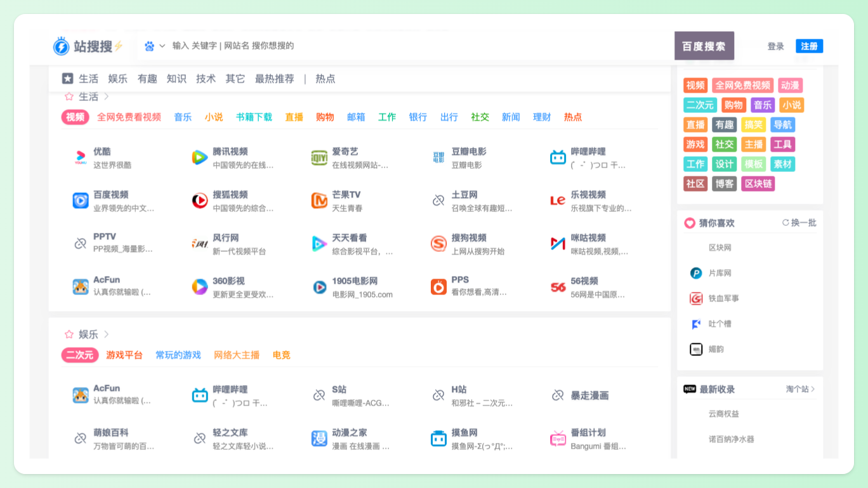868x488 pixels.
Task: Click the 热点 navigation item
Action: [325, 79]
